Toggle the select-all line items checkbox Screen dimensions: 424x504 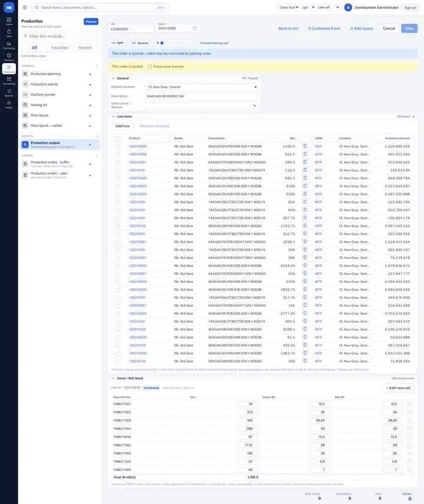point(118,138)
